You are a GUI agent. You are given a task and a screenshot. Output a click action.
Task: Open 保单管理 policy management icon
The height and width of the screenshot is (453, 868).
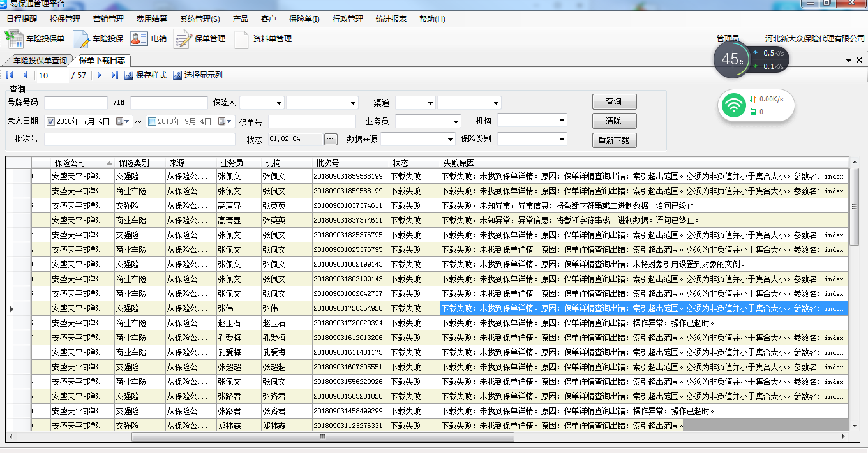(x=183, y=39)
